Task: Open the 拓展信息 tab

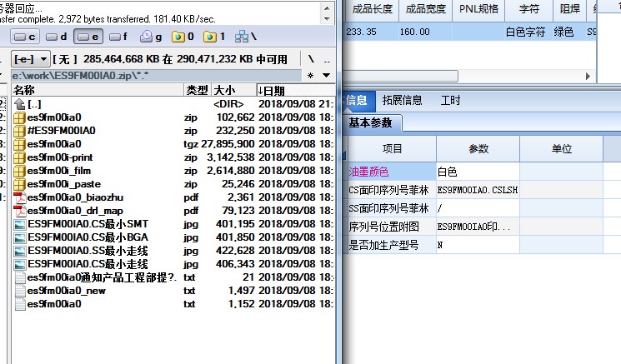Action: 403,100
